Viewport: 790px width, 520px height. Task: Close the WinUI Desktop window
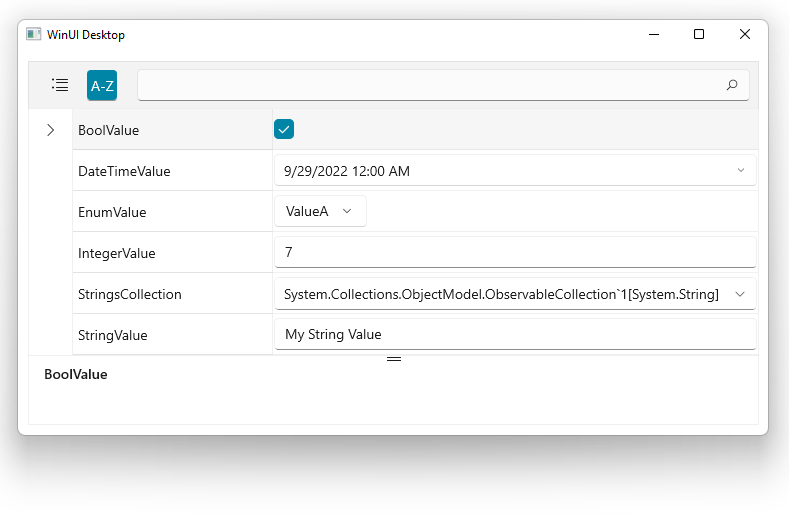click(745, 34)
